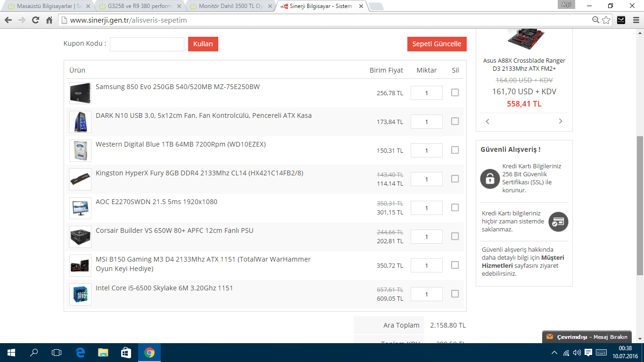644x362 pixels.
Task: Mark MSI B150 Gaming M3 for removal
Action: tap(455, 265)
